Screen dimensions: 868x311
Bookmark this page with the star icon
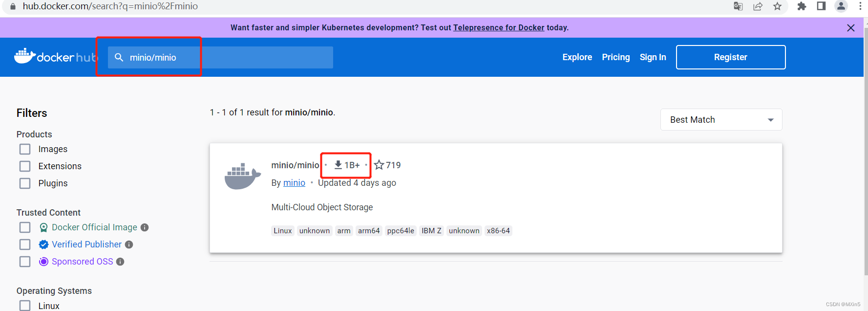777,6
